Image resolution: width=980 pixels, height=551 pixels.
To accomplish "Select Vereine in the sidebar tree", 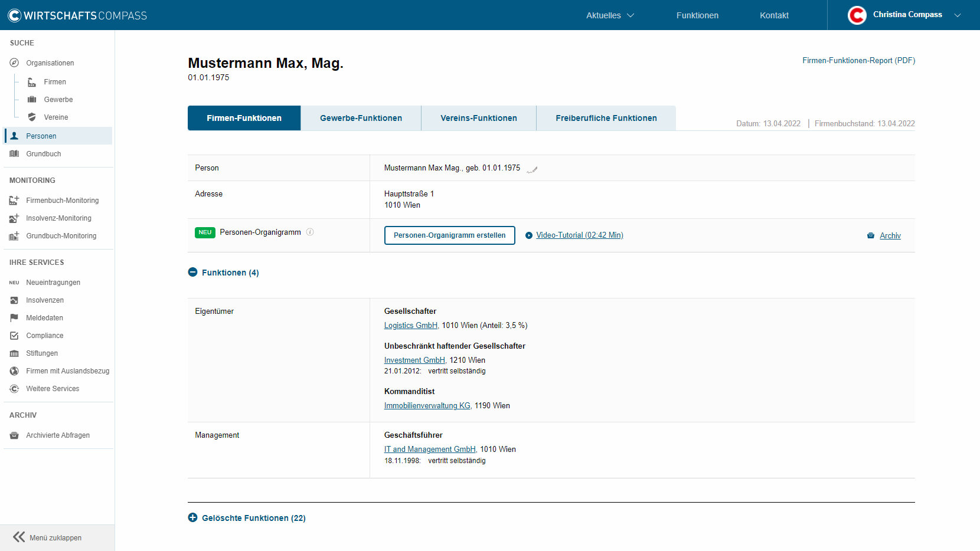I will point(56,117).
